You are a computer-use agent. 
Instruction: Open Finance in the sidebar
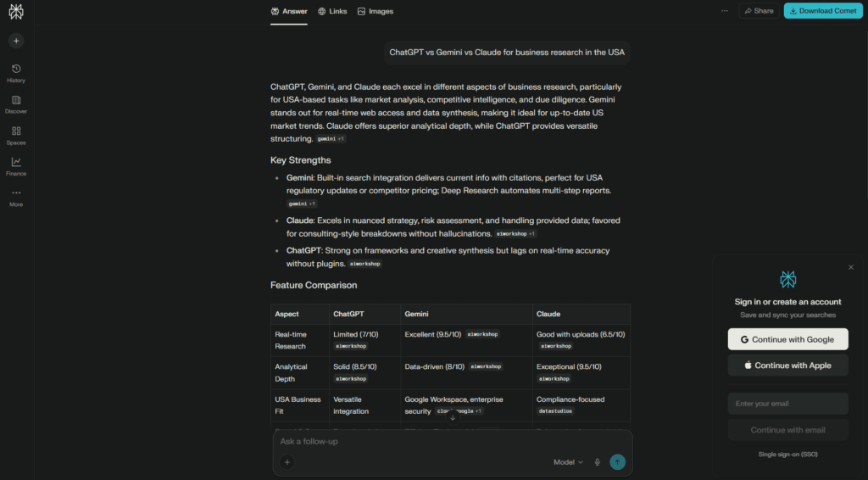coord(16,167)
